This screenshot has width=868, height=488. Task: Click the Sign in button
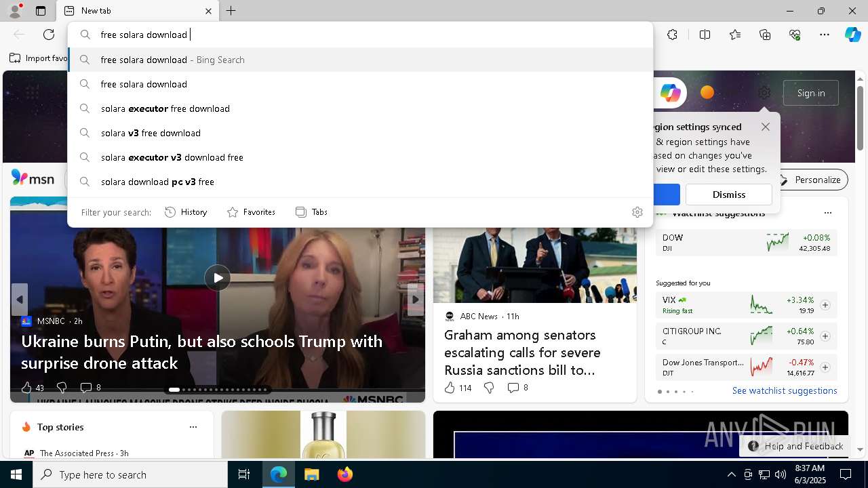tap(811, 93)
